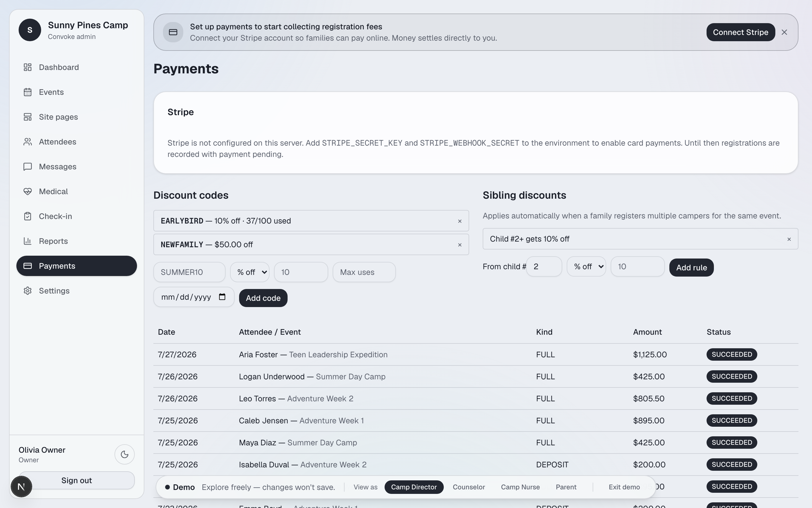812x508 pixels.
Task: Click the From child # number field
Action: (x=544, y=266)
